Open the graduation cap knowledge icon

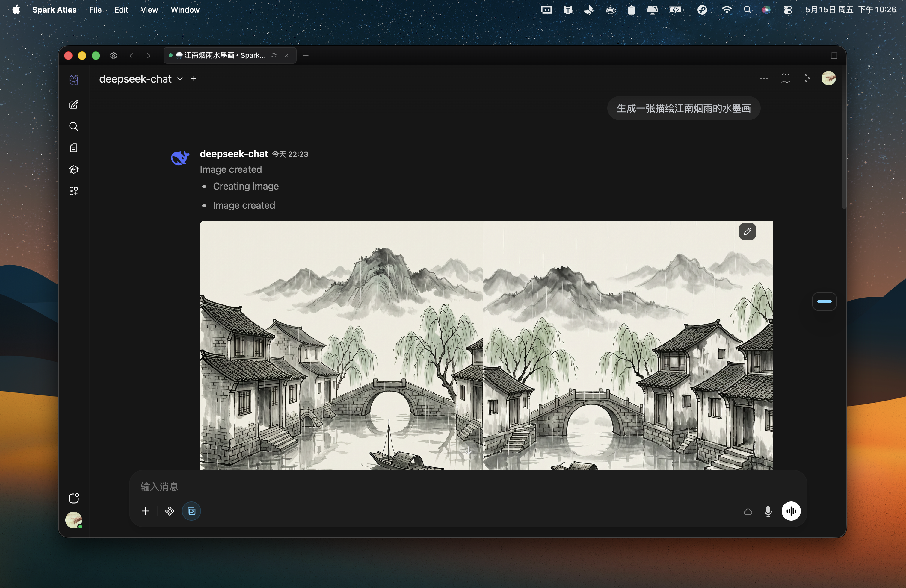[74, 169]
